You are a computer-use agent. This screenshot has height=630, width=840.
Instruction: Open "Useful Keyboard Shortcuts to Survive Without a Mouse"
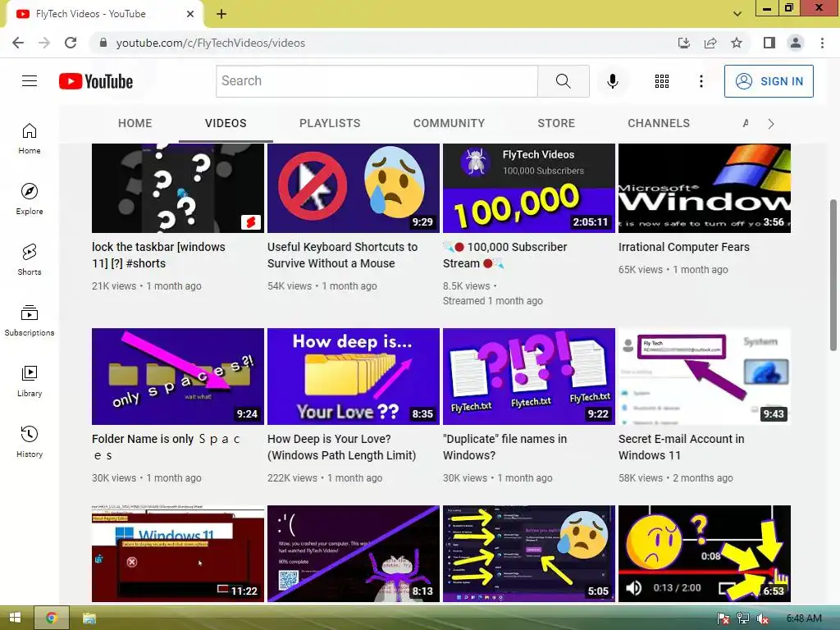342,255
